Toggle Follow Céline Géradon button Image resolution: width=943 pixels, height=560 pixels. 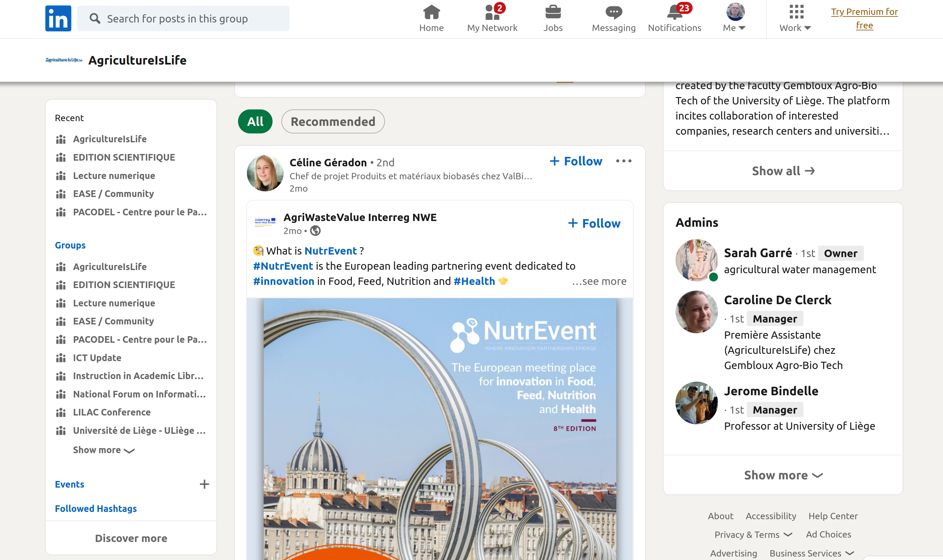pos(575,161)
